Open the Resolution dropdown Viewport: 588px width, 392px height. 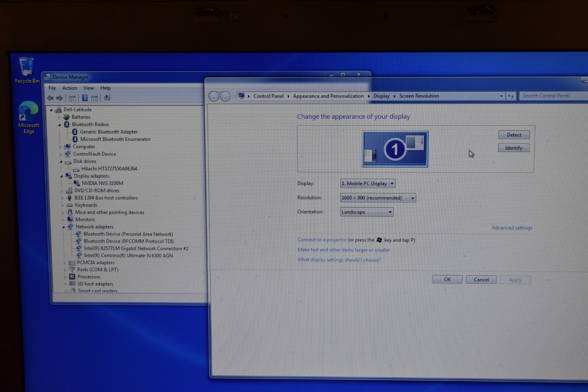[x=378, y=198]
